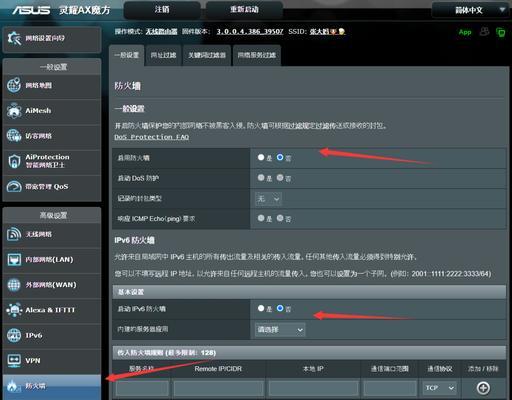Click the green monitor status icon
Image resolution: width=512 pixels, height=400 pixels.
point(500,32)
